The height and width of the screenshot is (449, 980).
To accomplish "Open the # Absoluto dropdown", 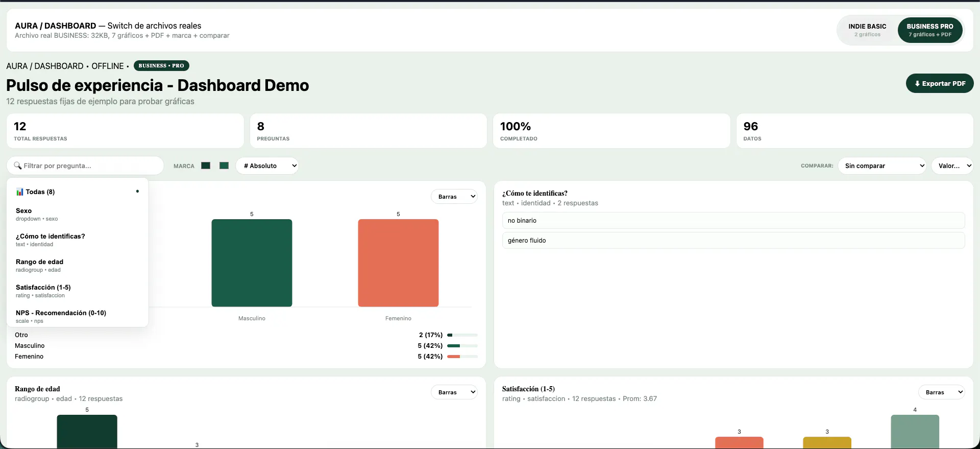I will (x=267, y=166).
